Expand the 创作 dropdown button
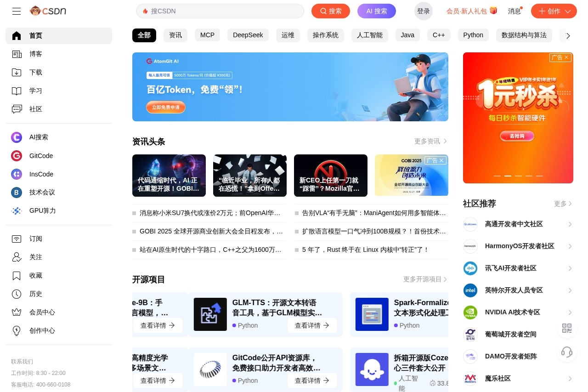This screenshot has width=588, height=392. (x=568, y=11)
